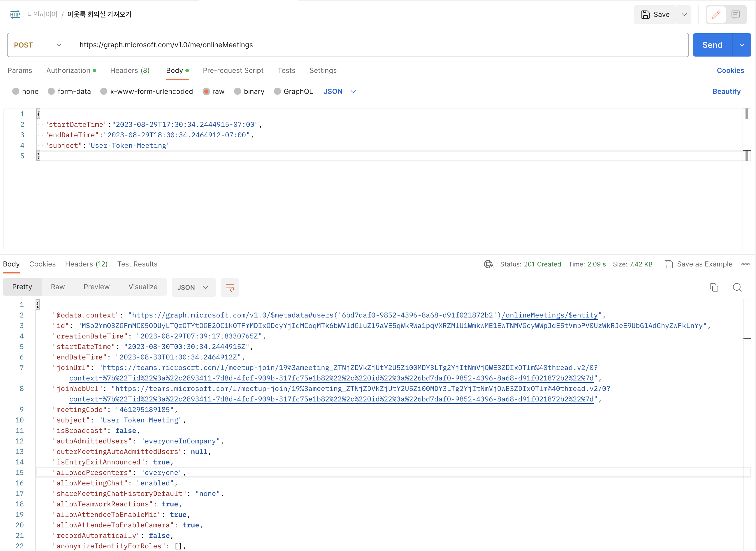The width and height of the screenshot is (756, 551).
Task: Select the Visualize response view
Action: click(143, 287)
